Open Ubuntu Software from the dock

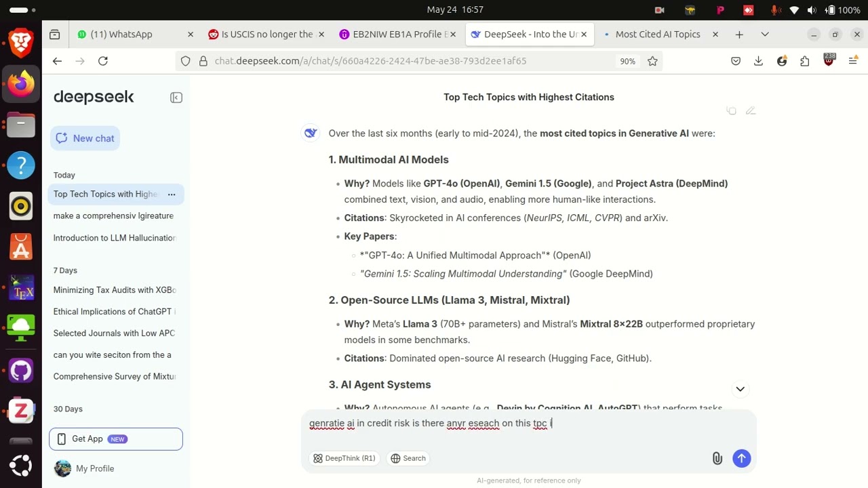[x=21, y=247]
